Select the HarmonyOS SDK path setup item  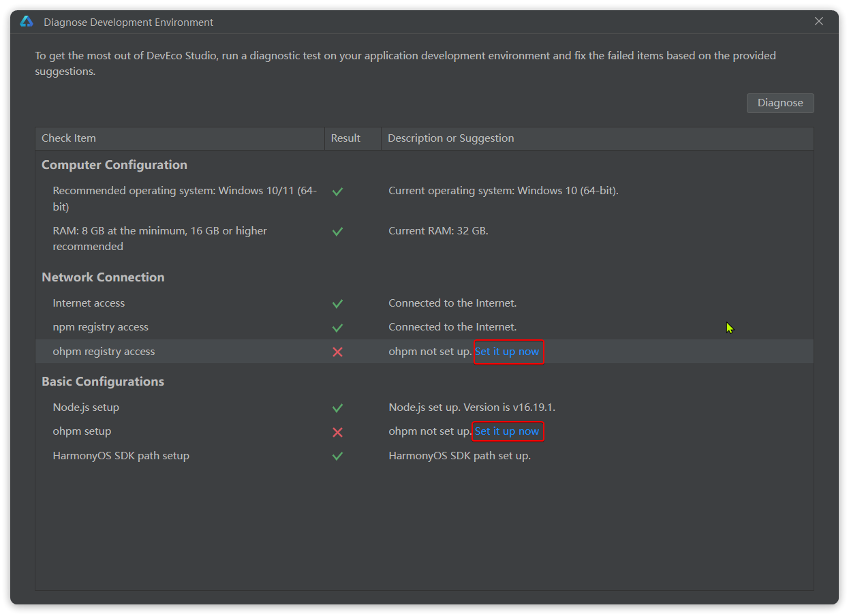coord(121,456)
